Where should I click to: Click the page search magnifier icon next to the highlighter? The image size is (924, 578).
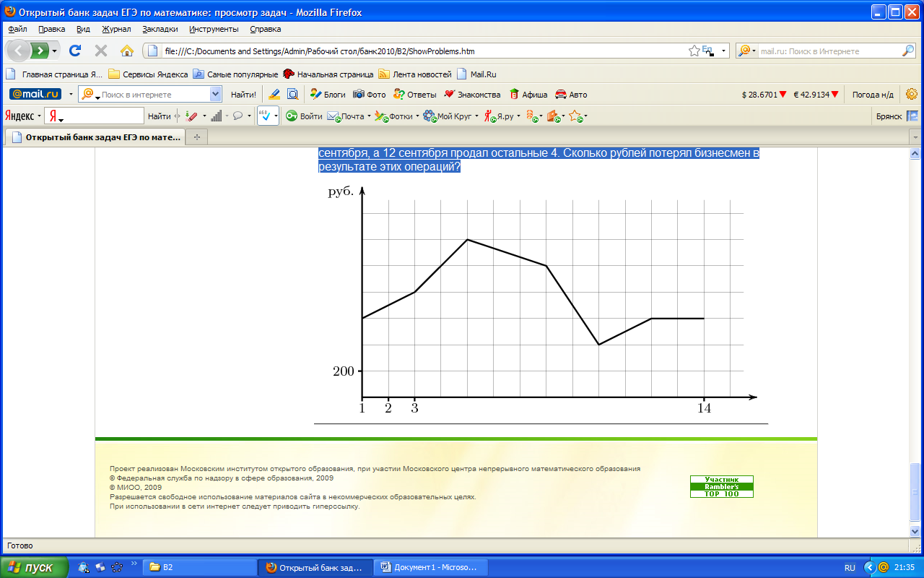pos(292,94)
